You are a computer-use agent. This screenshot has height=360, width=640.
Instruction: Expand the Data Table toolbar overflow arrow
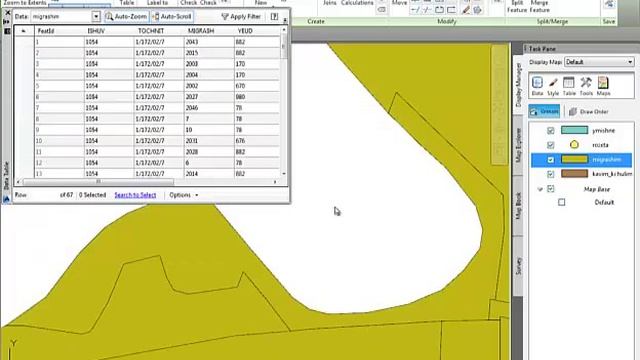[x=285, y=20]
